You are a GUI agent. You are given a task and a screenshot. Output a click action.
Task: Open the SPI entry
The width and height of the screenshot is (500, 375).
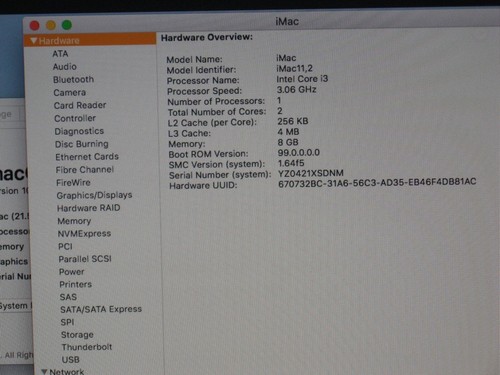point(67,322)
